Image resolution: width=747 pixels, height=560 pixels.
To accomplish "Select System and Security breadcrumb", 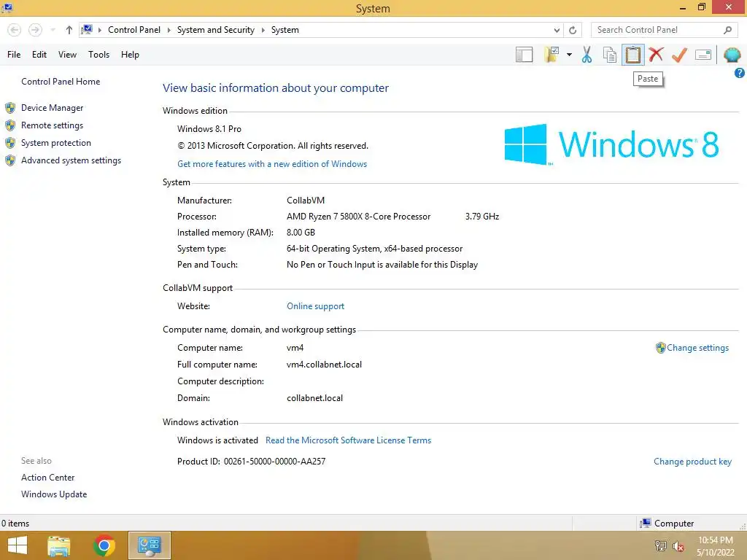I will (x=216, y=29).
